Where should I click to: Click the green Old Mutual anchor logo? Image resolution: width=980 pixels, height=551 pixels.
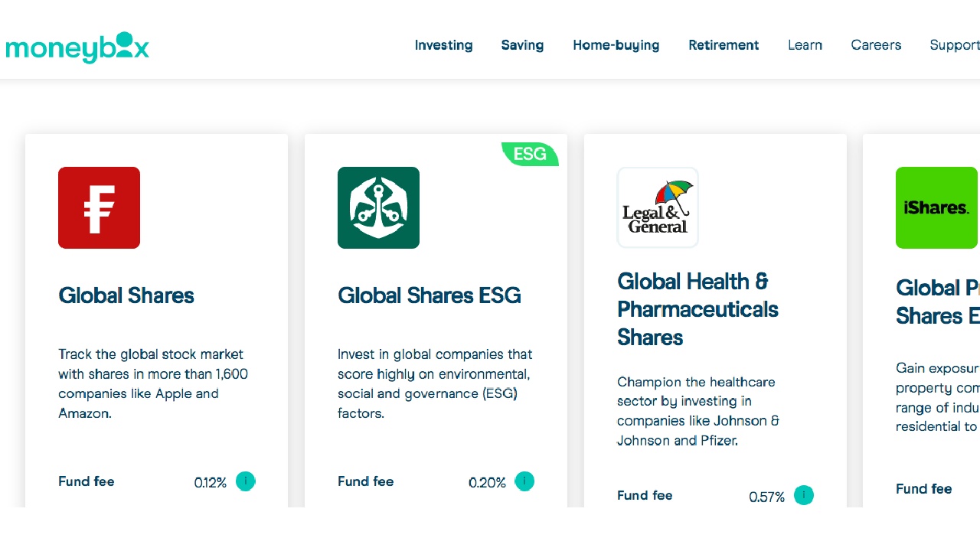[x=378, y=207]
